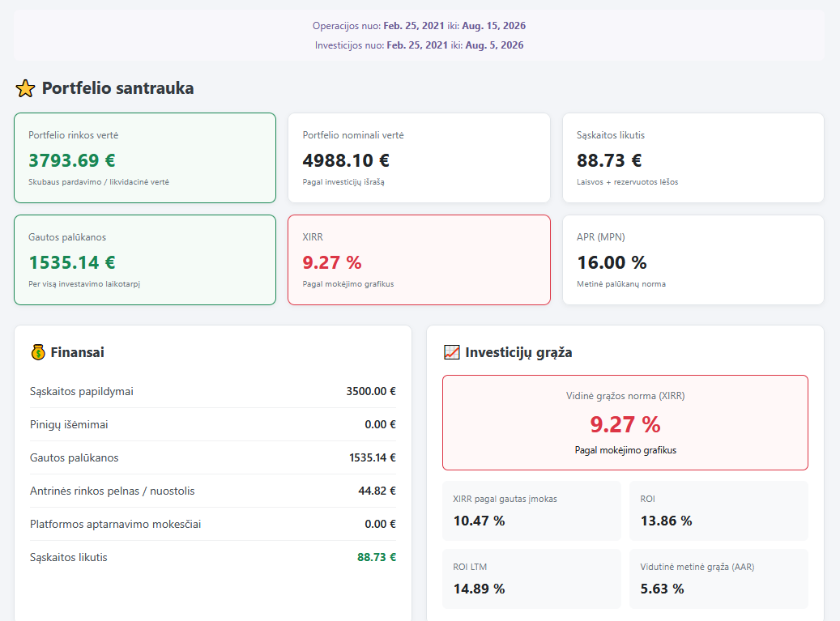Viewport: 840px width, 621px height.
Task: Select the Portfelio rinkos vertė card
Action: point(145,158)
